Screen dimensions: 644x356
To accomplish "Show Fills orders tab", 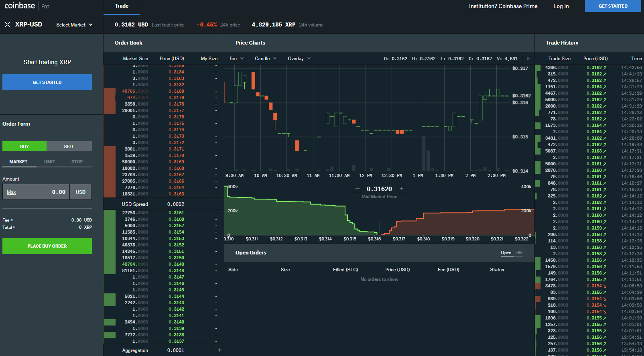I will [519, 253].
